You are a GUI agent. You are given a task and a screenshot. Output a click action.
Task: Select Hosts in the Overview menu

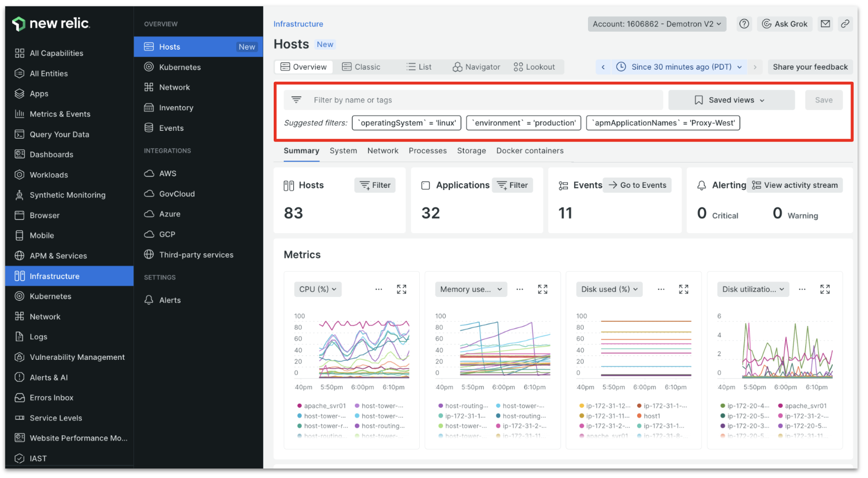pos(198,47)
